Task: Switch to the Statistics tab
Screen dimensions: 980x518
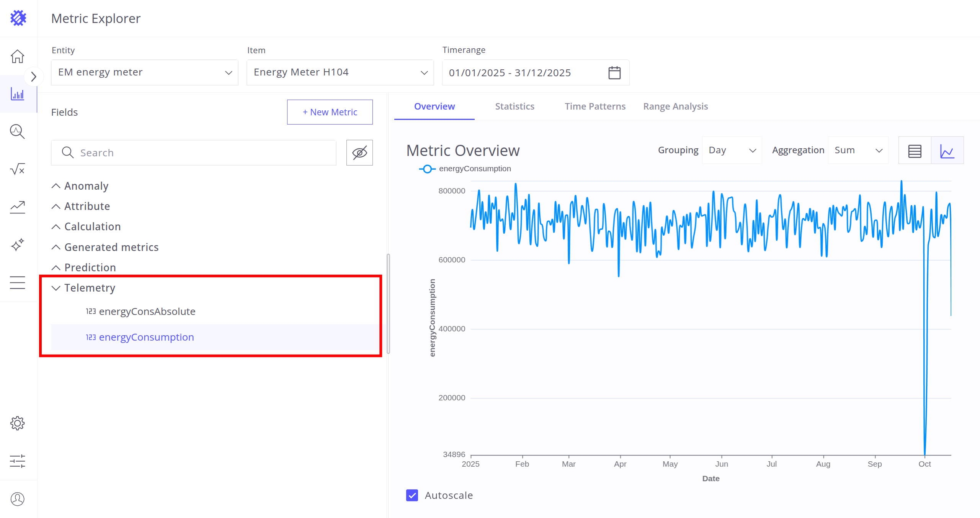Action: [x=514, y=106]
